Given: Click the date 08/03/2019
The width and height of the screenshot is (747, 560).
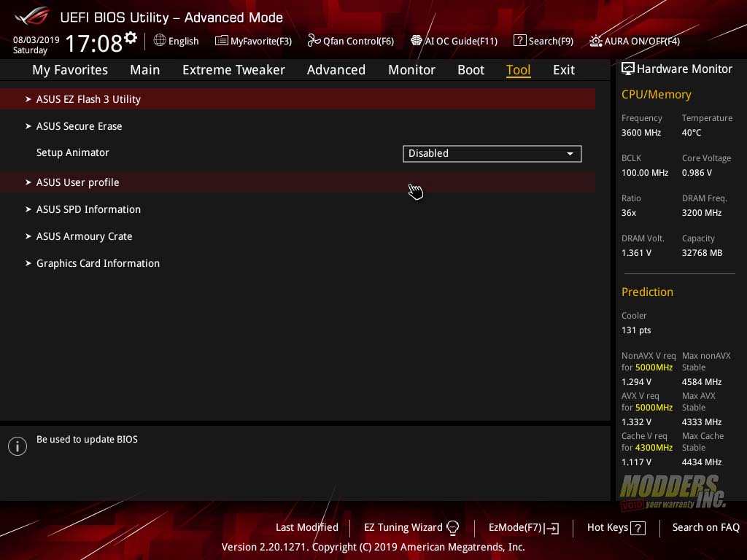Looking at the screenshot, I should 36,40.
